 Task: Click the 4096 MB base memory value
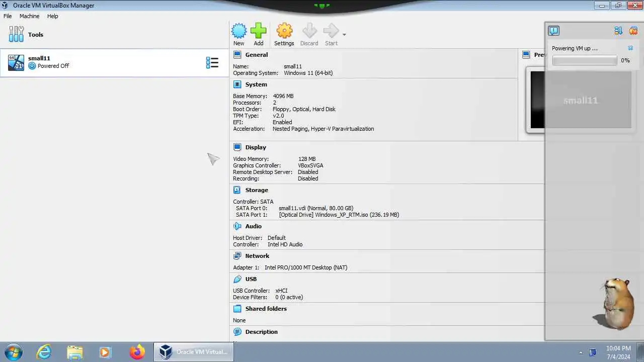pos(283,96)
